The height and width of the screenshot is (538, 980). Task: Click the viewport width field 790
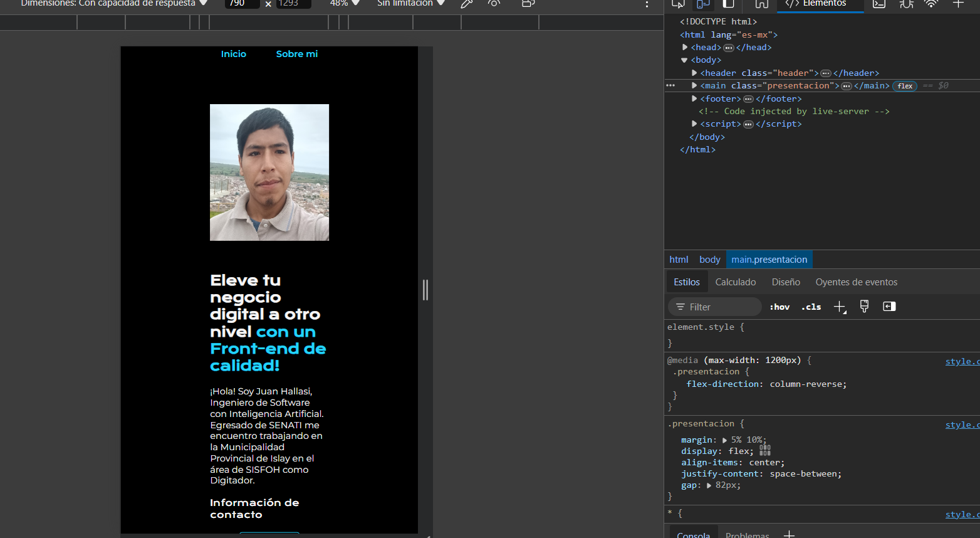click(x=242, y=3)
